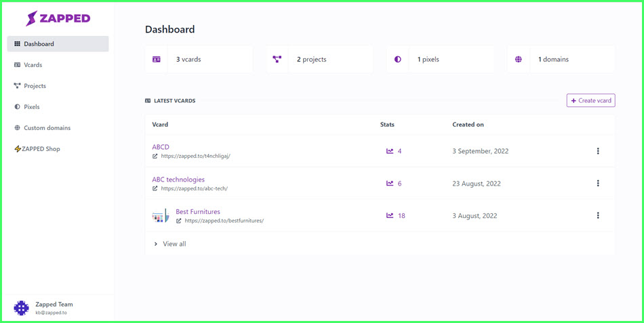644x323 pixels.
Task: Open Dashboard in the sidebar
Action: click(x=58, y=44)
